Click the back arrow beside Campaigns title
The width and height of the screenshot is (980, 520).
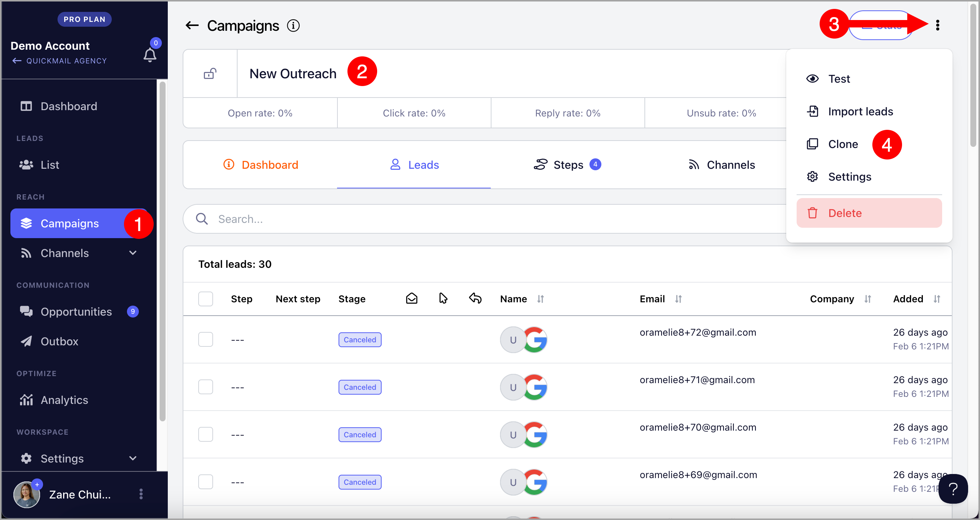192,26
